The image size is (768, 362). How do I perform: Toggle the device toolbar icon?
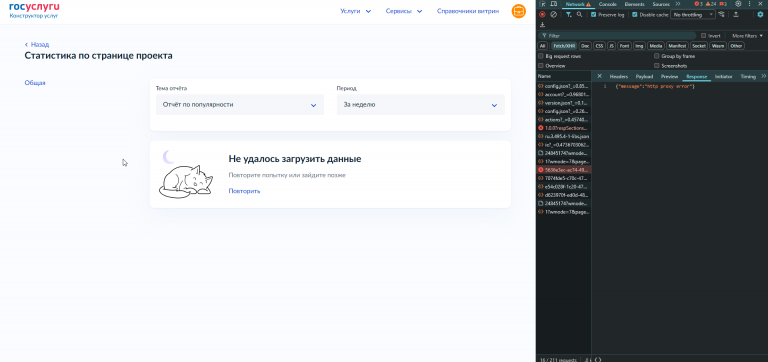point(554,4)
